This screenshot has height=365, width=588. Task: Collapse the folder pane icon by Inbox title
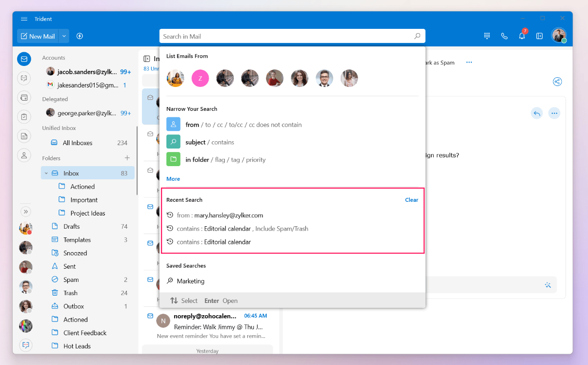(x=146, y=59)
